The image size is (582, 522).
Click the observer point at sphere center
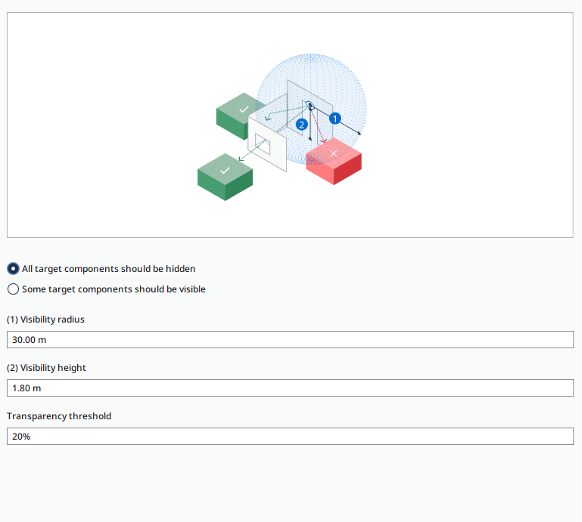(x=310, y=106)
